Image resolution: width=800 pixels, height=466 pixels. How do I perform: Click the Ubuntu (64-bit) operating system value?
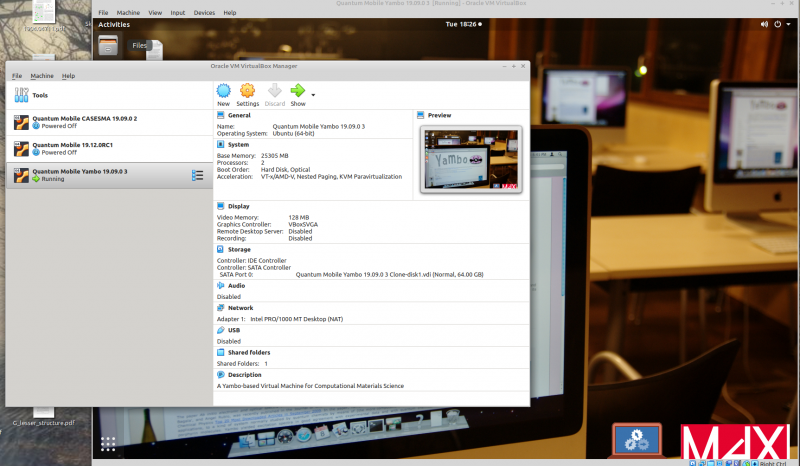[x=293, y=133]
